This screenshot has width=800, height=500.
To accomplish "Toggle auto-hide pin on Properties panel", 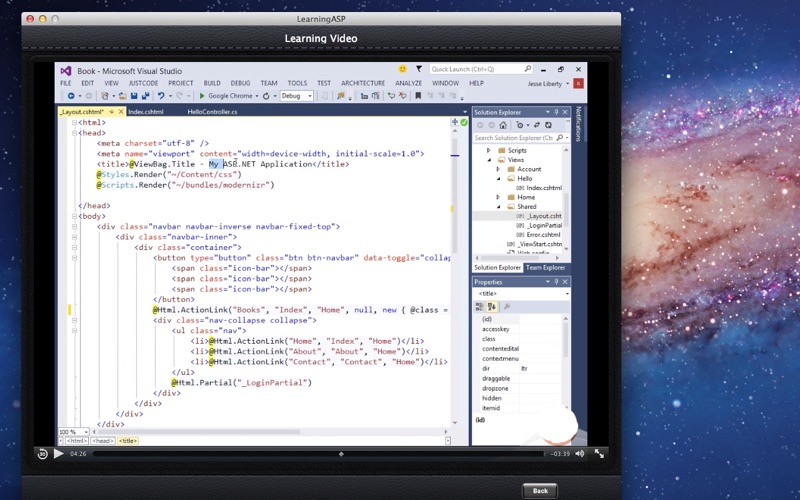I will tap(556, 282).
